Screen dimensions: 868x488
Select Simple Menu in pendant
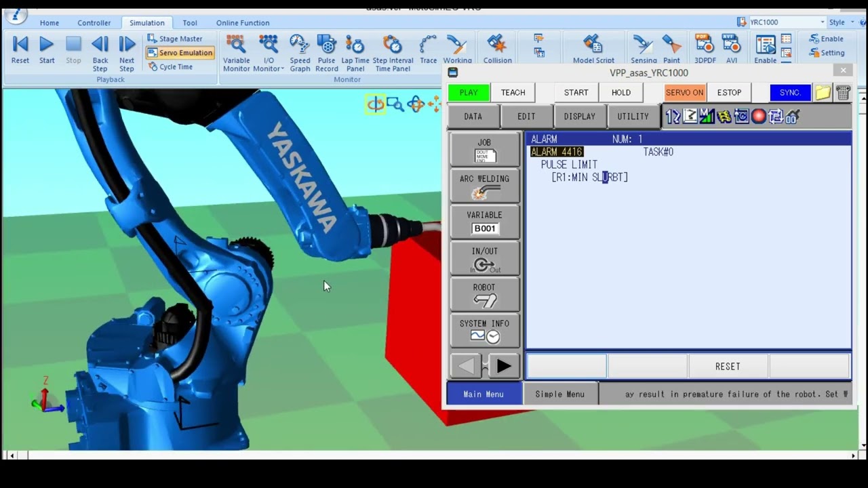(560, 394)
